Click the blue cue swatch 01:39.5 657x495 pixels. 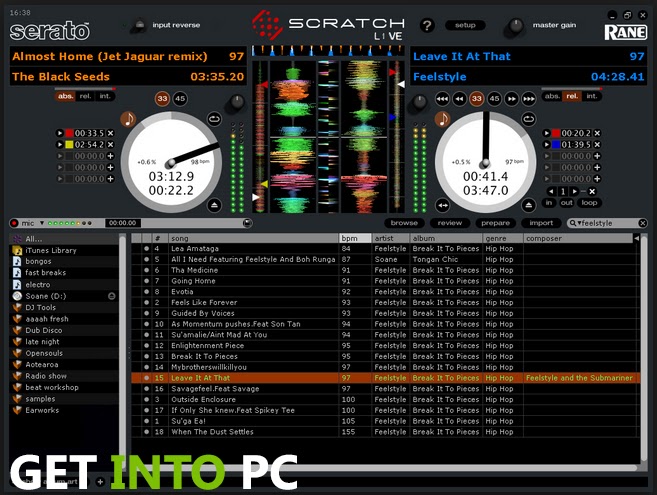pyautogui.click(x=556, y=145)
